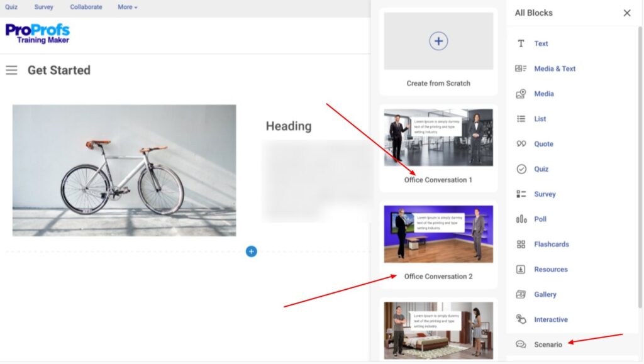Click the Office Conversation 2 label

pyautogui.click(x=438, y=276)
